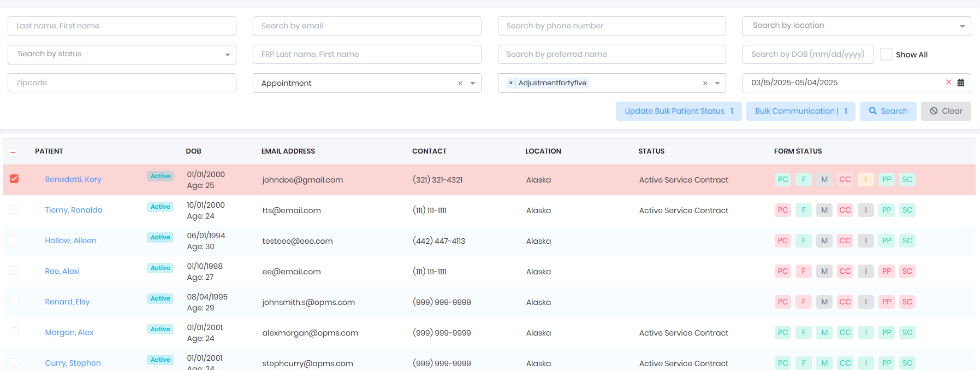This screenshot has height=370, width=980.
Task: Click the Search button
Action: (x=888, y=111)
